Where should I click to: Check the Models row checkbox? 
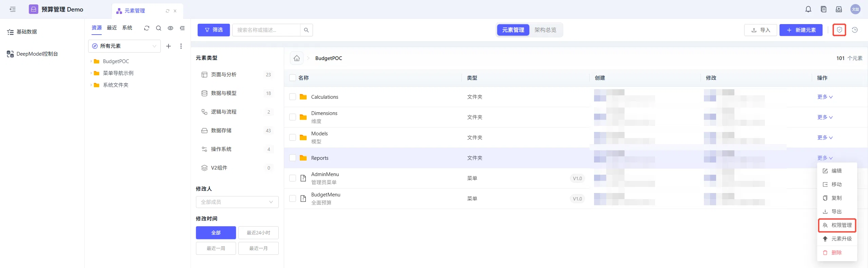point(293,138)
